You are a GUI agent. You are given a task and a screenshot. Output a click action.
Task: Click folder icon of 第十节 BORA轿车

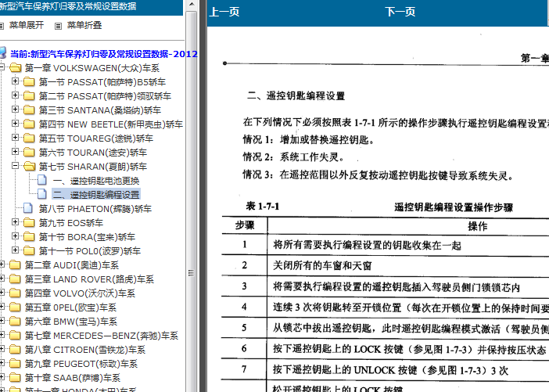[x=29, y=236]
